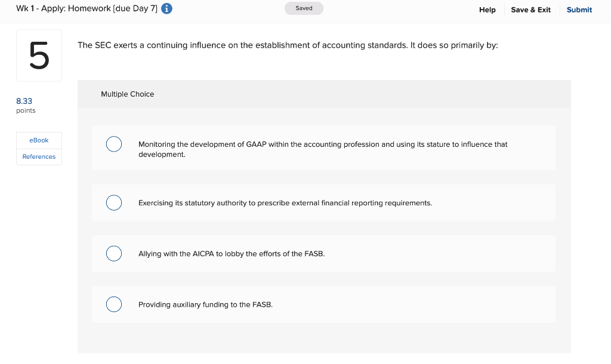The image size is (611, 364).
Task: Select the statutory authority answer option
Action: pyautogui.click(x=114, y=202)
